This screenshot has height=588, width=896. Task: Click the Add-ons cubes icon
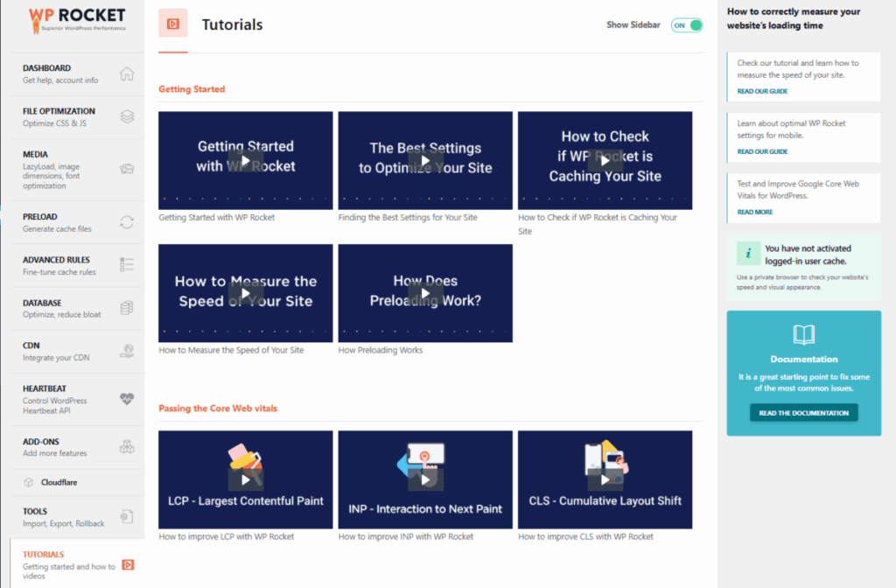[127, 447]
